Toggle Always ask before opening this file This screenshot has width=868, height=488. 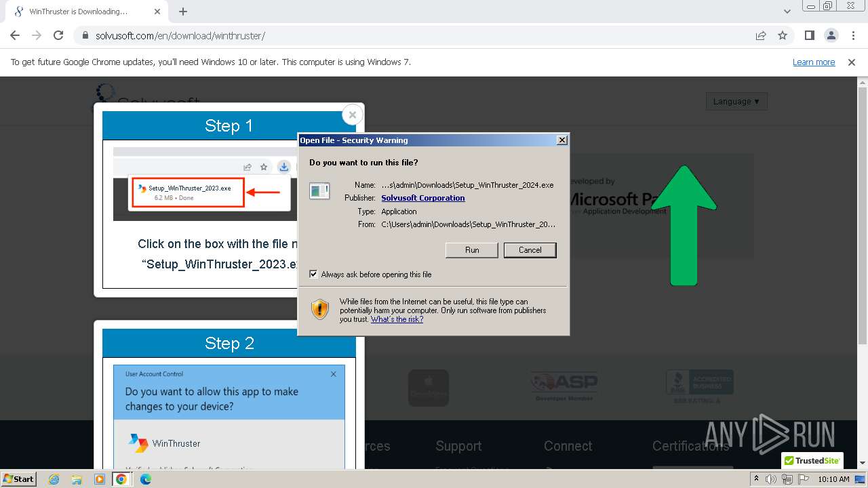point(313,274)
